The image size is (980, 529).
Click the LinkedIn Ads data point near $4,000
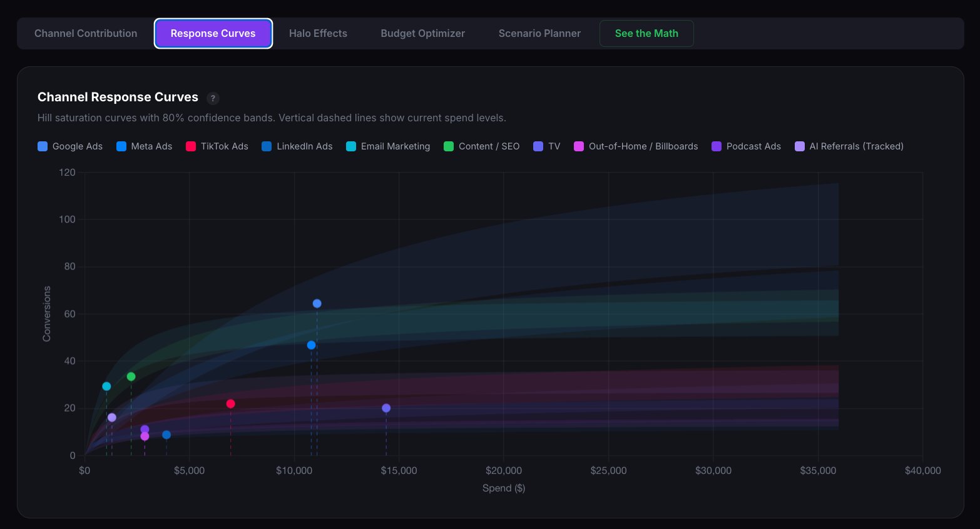click(166, 435)
